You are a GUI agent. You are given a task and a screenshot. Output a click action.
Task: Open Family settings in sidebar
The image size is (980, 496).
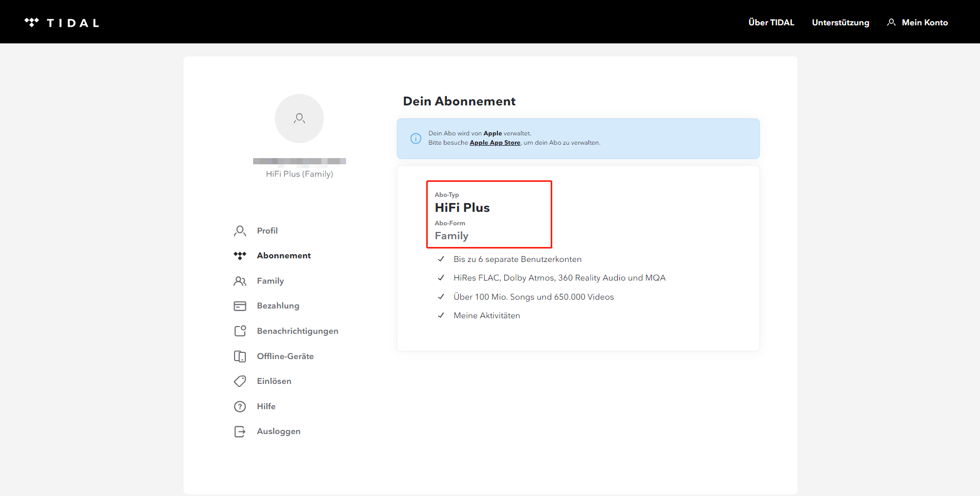pyautogui.click(x=270, y=281)
